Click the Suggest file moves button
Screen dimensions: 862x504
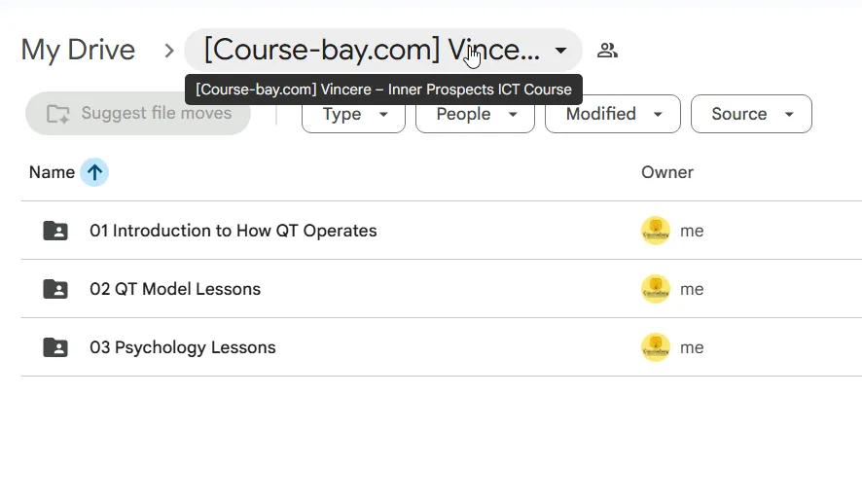coord(138,113)
